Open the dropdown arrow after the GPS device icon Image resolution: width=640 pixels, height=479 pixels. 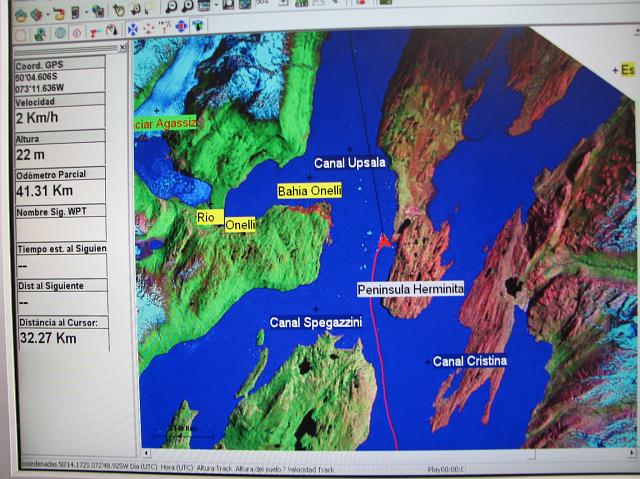86,13
